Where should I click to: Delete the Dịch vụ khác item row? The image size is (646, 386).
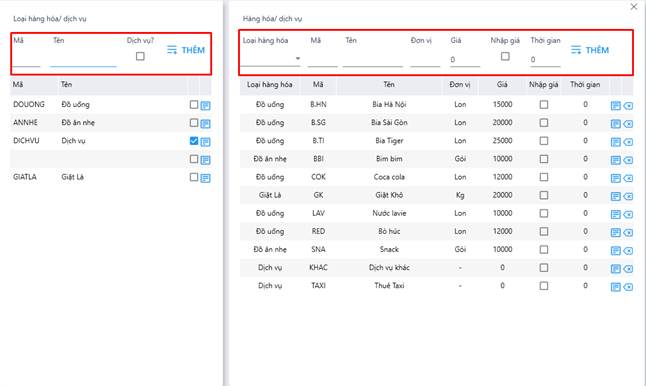[x=628, y=269]
